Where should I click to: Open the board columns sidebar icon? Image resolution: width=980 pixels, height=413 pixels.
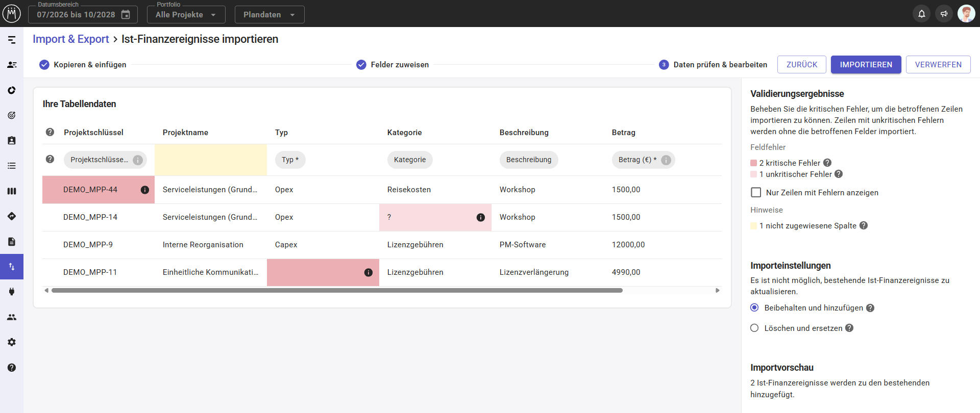coord(12,191)
